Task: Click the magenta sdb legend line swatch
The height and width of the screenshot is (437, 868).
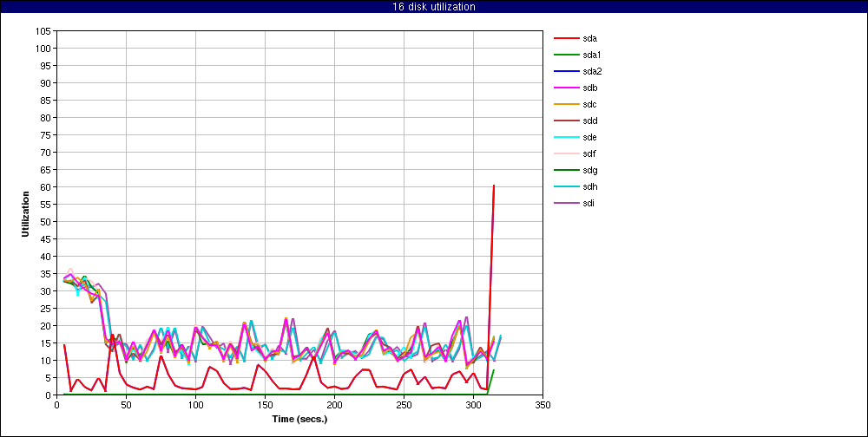Action: [x=566, y=88]
